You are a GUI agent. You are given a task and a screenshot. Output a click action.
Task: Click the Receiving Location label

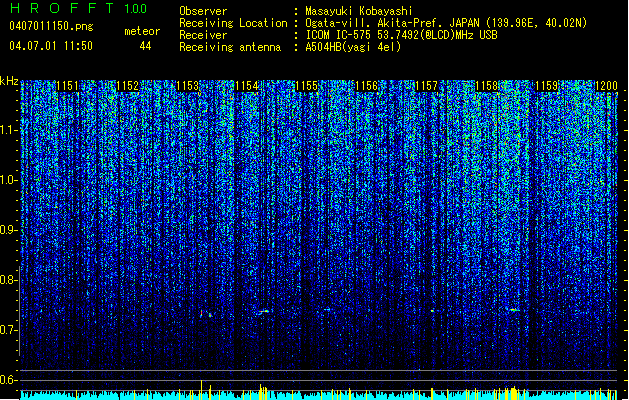point(233,23)
